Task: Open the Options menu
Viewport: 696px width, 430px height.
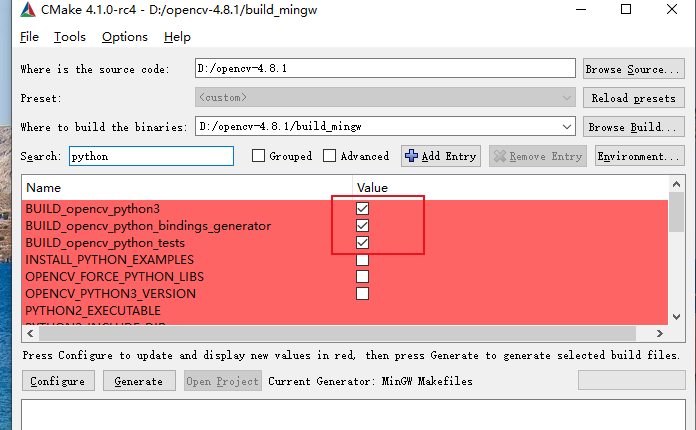Action: tap(125, 37)
